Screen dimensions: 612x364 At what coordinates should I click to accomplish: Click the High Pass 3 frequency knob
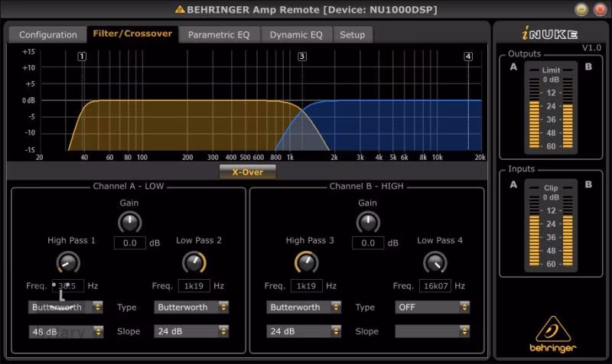307,264
